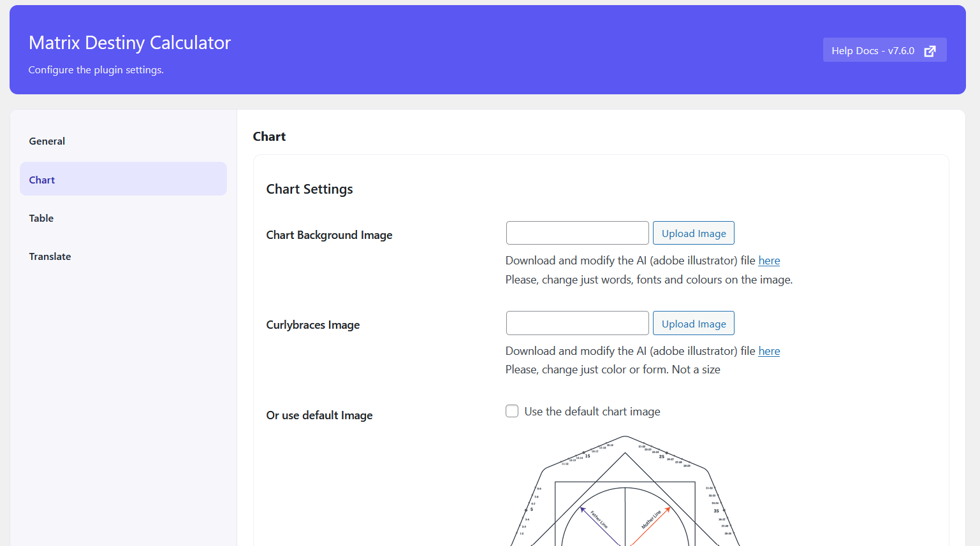Enable the default chart image checkbox

coord(512,411)
